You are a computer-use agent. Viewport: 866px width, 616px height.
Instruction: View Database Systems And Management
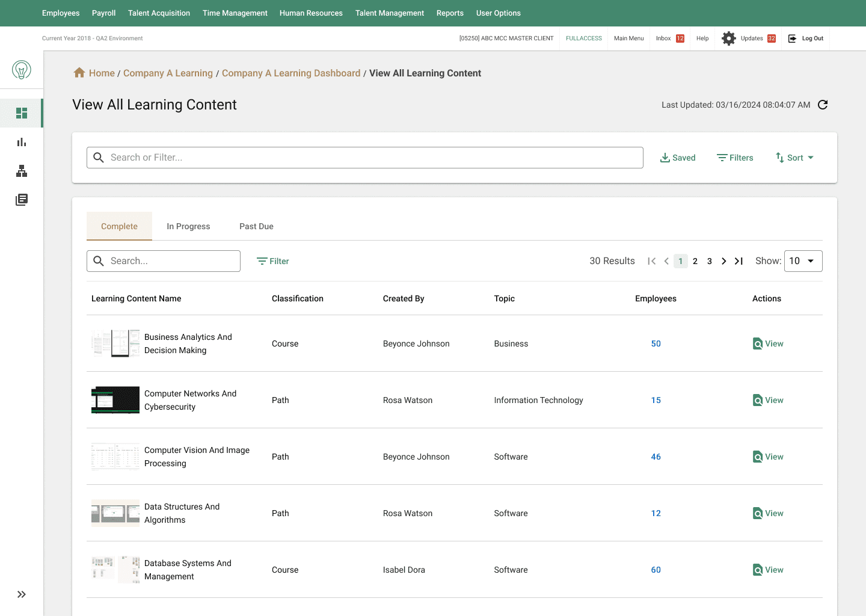click(768, 570)
